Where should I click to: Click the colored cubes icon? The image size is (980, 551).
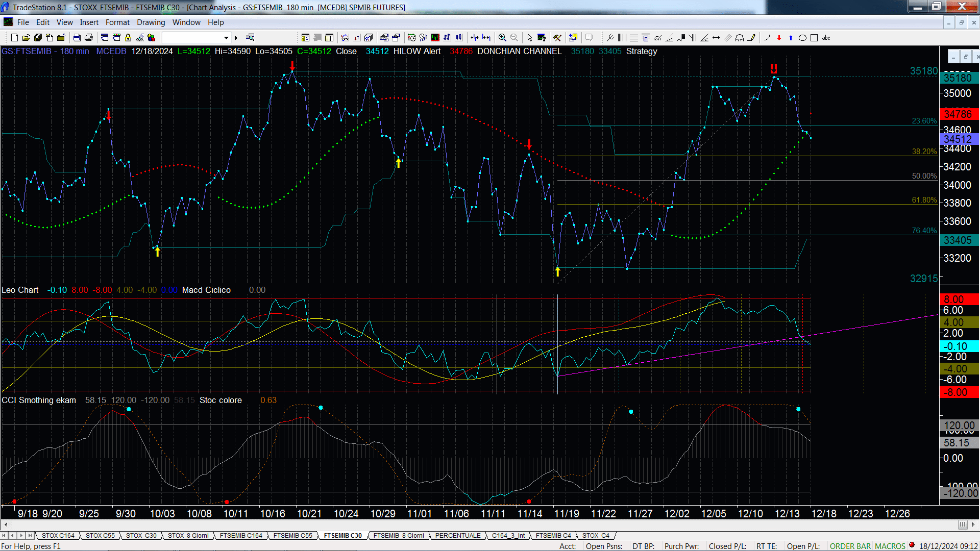click(x=151, y=37)
